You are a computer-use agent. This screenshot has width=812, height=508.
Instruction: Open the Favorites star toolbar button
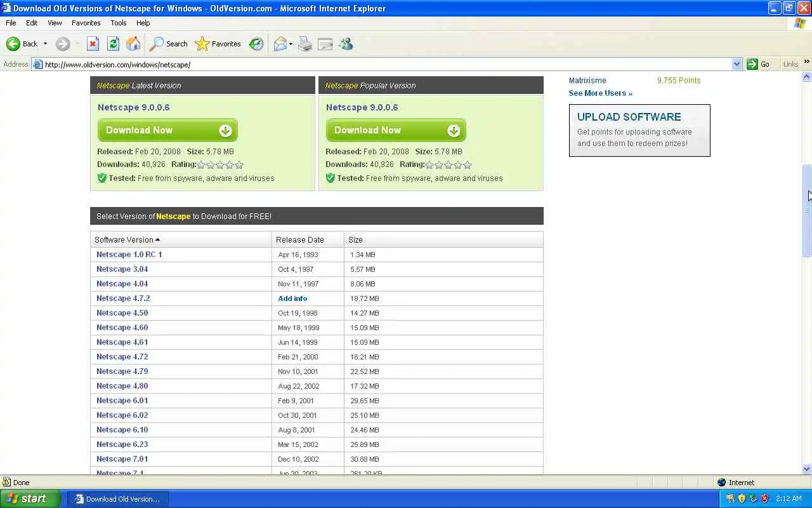[x=218, y=44]
